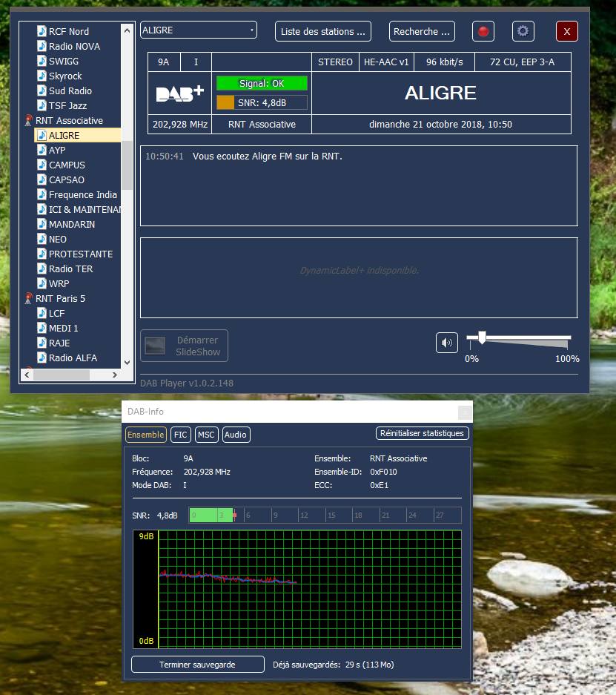The image size is (616, 695).
Task: Click the SNR history graph
Action: [297, 589]
